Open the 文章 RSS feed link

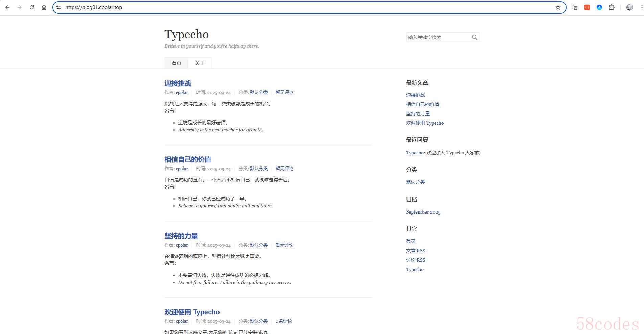[415, 251]
